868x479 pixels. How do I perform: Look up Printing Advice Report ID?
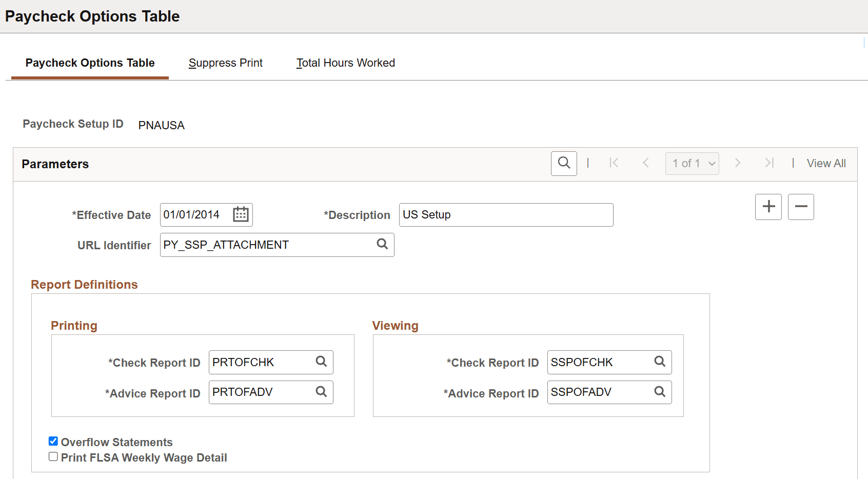[x=321, y=392]
